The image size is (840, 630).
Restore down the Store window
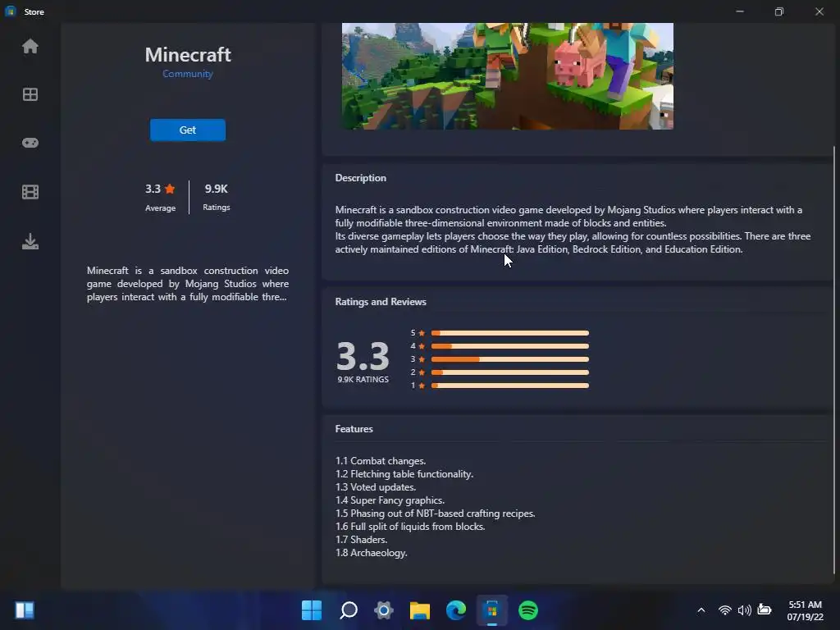779,11
